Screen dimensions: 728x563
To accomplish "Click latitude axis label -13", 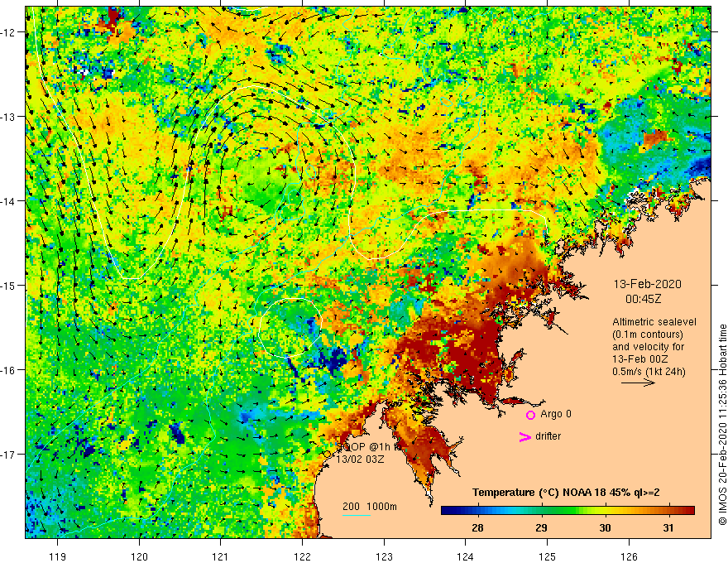I will pyautogui.click(x=9, y=117).
